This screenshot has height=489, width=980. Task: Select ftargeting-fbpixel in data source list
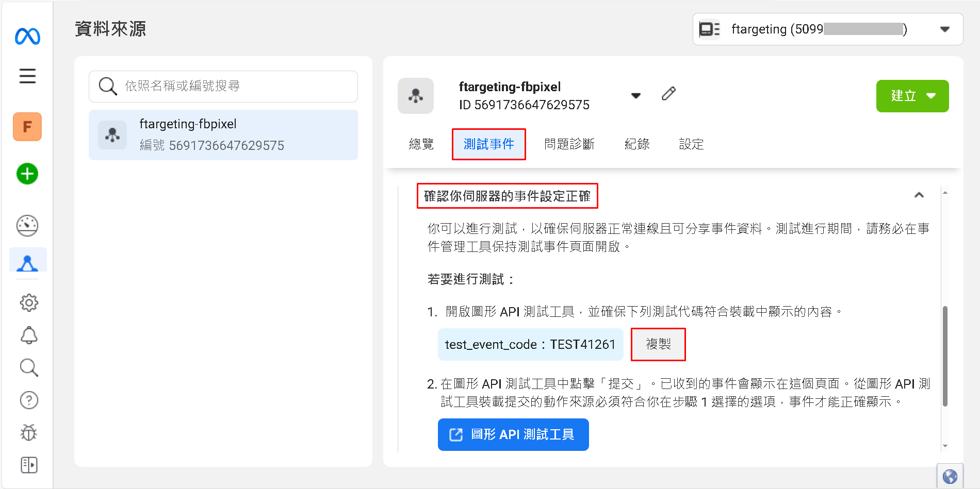pos(223,135)
